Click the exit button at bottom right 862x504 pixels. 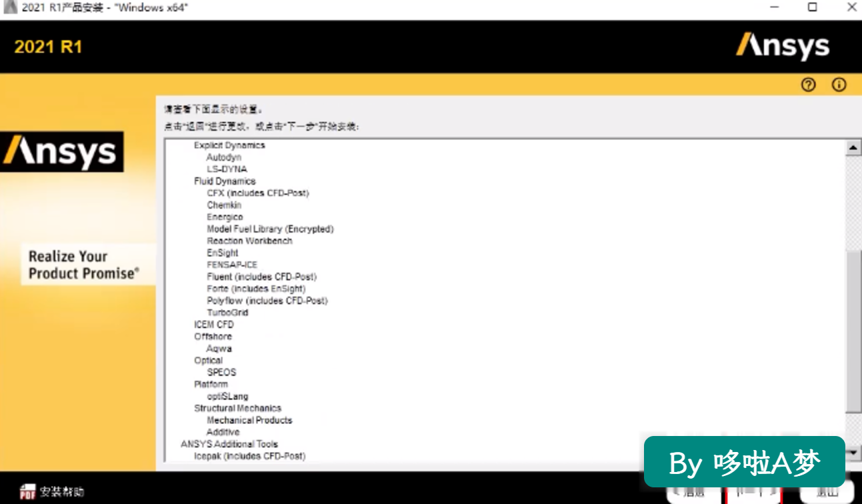pyautogui.click(x=827, y=492)
